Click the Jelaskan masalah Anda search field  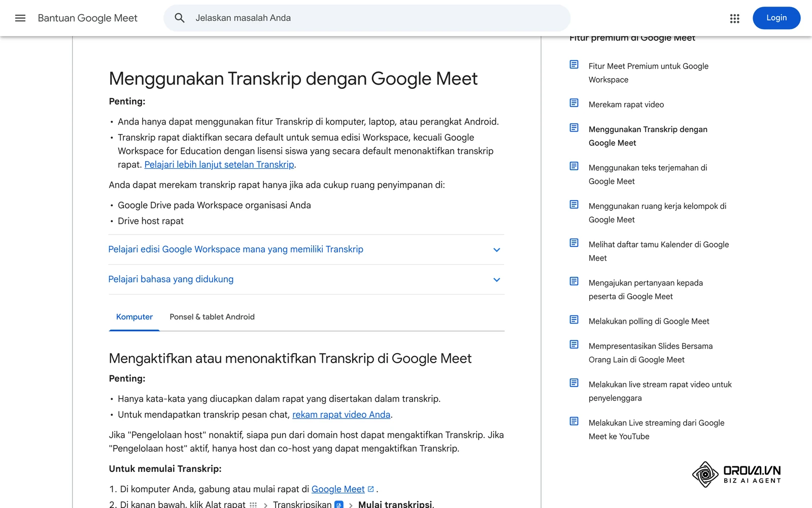pos(367,18)
